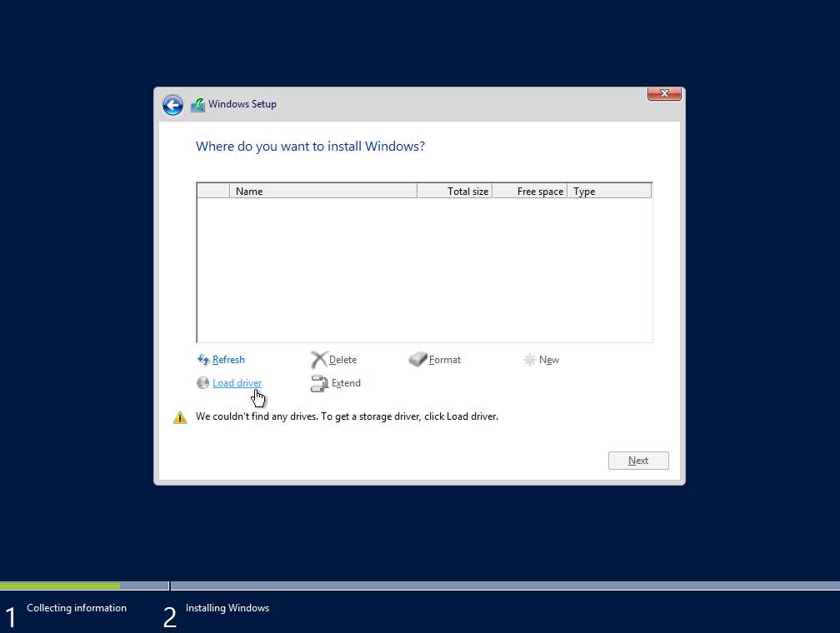This screenshot has width=840, height=633.
Task: Sort by the Type column header
Action: [609, 191]
